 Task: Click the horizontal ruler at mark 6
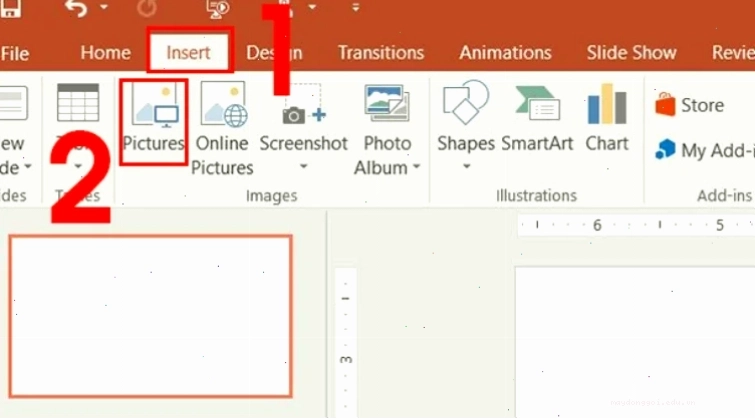[x=597, y=225]
